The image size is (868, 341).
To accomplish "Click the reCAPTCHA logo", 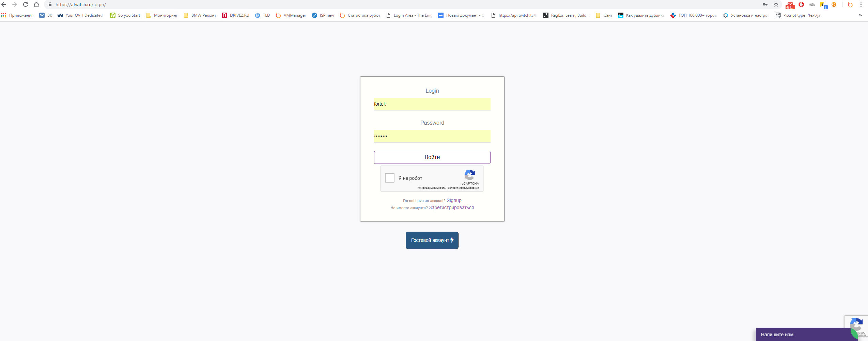I will [x=469, y=175].
